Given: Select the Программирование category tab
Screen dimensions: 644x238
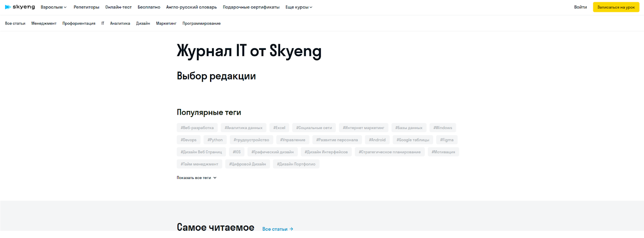Looking at the screenshot, I should [201, 23].
